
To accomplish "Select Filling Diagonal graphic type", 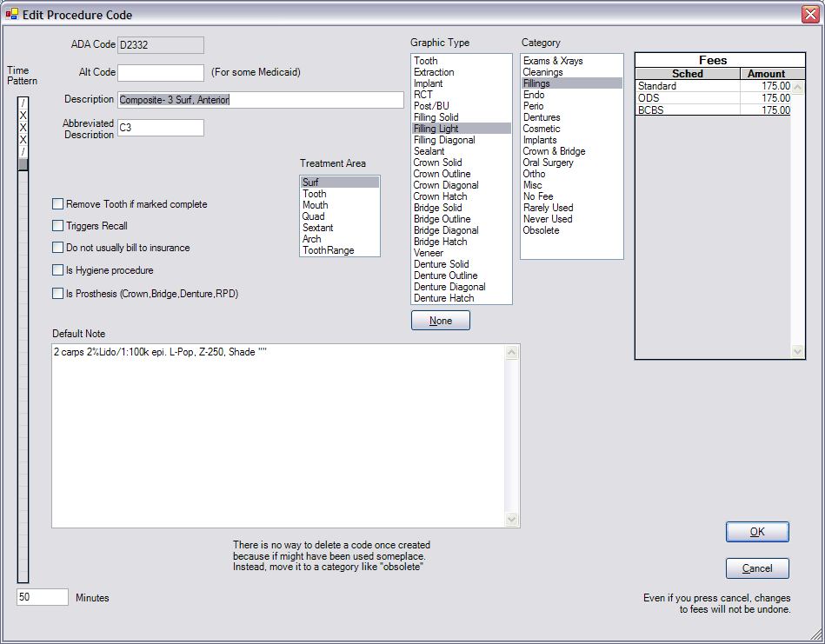I will pos(461,140).
